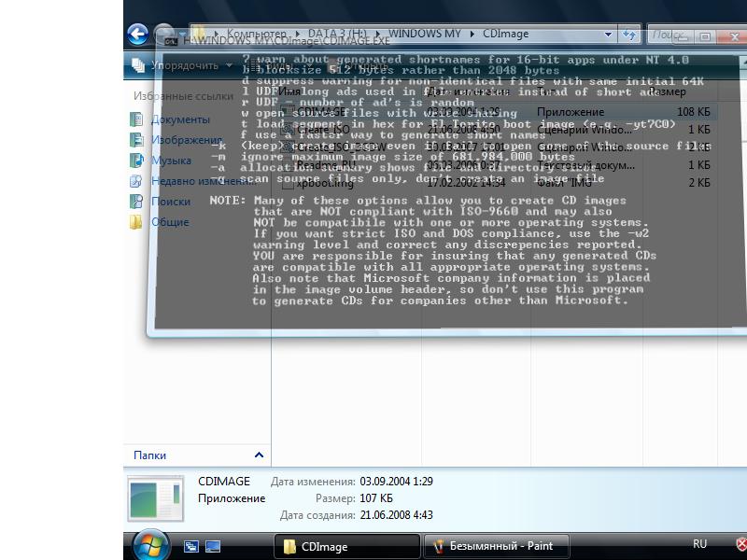The height and width of the screenshot is (560, 747).
Task: Click the CDImage breadcrumb segment
Action: tap(505, 34)
